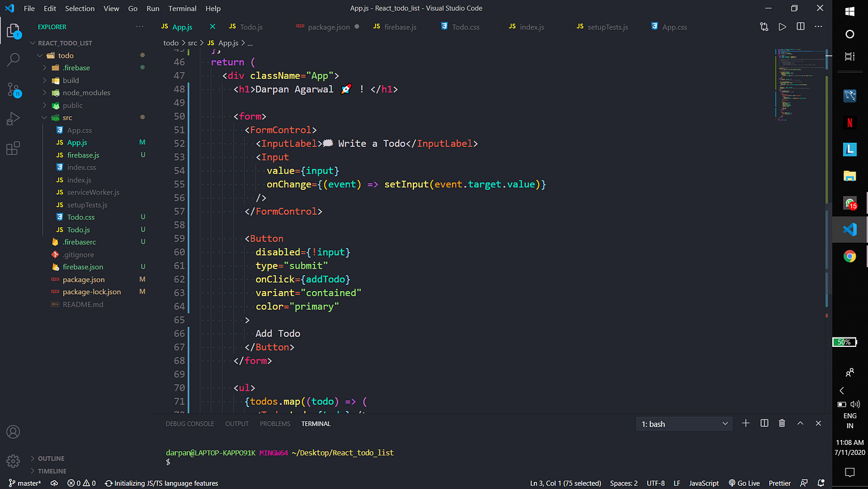Click Prettier in the status bar
This screenshot has height=489, width=868.
[779, 483]
